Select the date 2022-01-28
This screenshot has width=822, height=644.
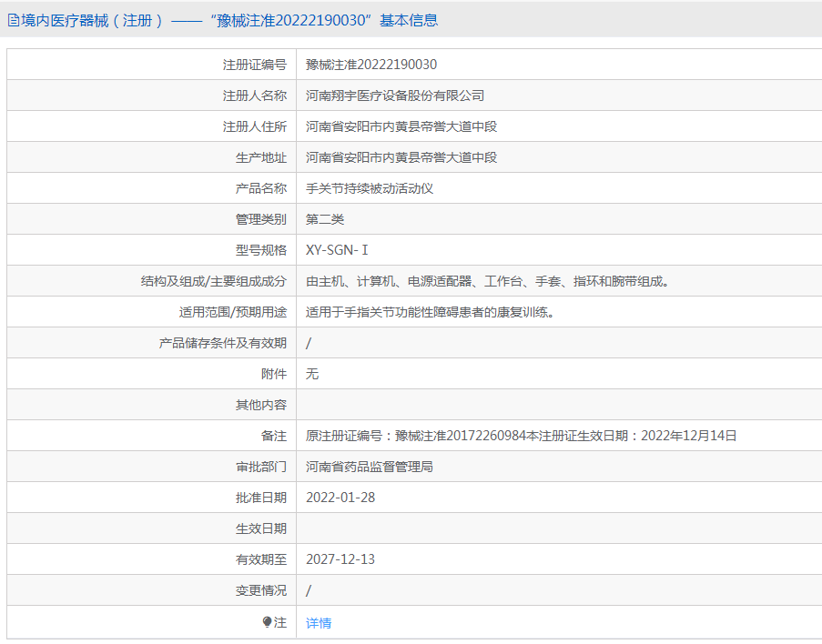coord(340,498)
